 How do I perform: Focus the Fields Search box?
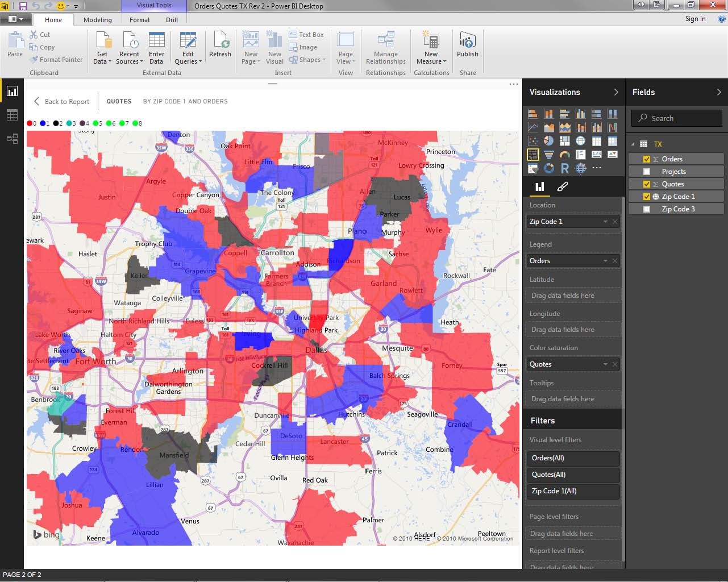(x=677, y=118)
